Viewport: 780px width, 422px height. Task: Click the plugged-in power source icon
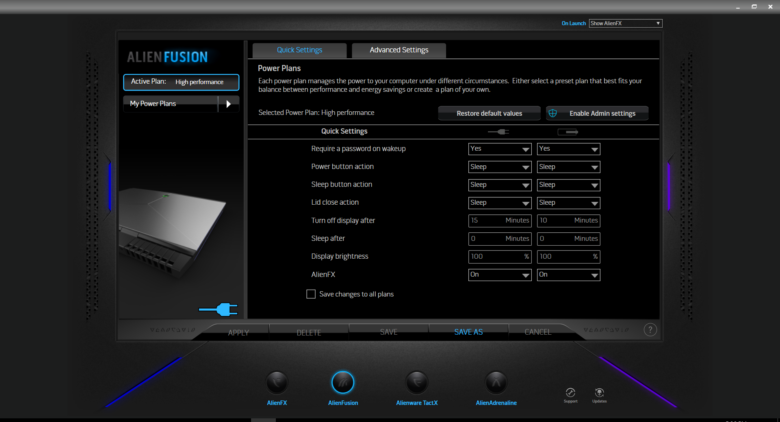tap(218, 310)
